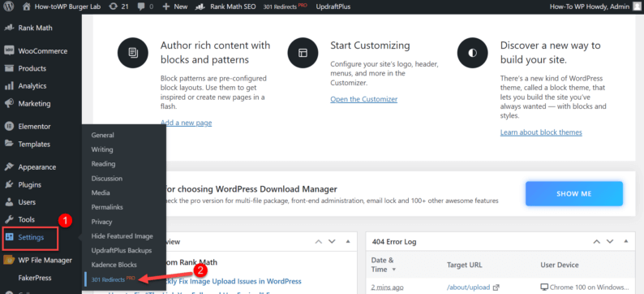Click the Target URL column header
Screen dimensions: 644x294
click(x=464, y=265)
